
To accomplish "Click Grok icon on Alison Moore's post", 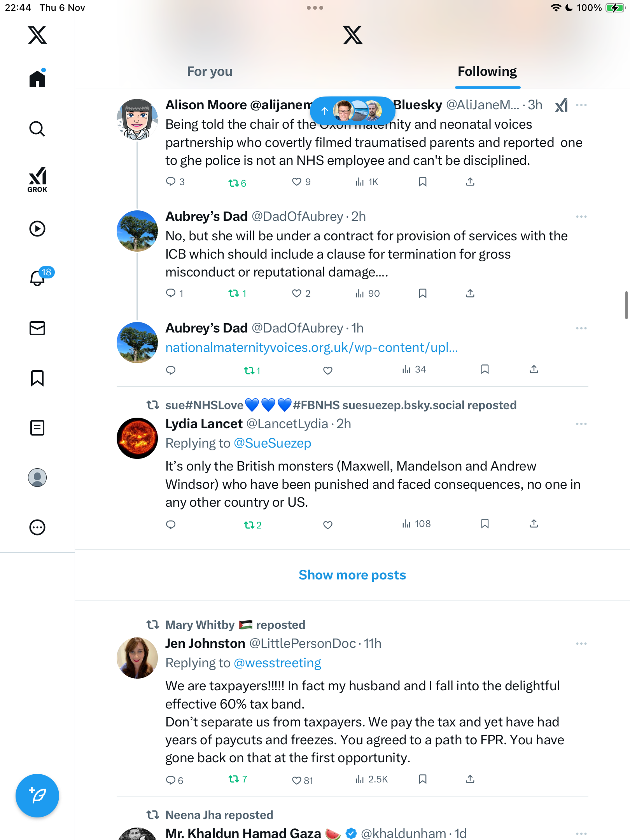I will pos(561,105).
